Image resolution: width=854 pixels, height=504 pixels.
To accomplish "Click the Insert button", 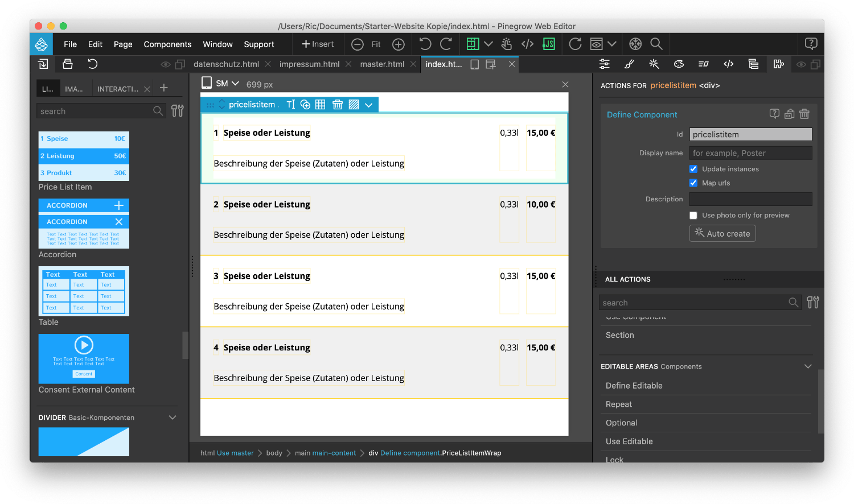I will tap(318, 44).
